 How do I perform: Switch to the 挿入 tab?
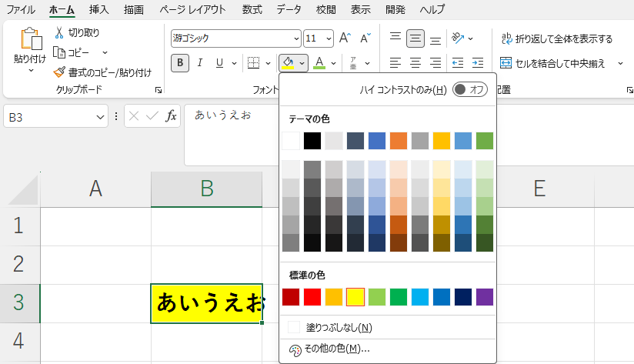(98, 10)
